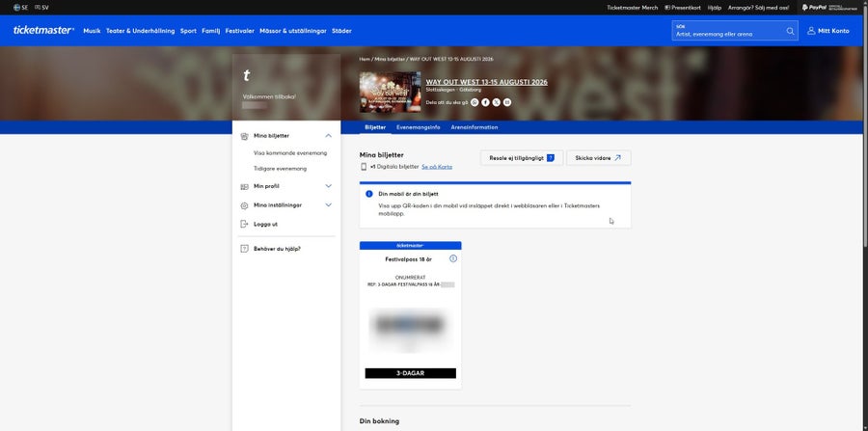
Task: Click the info icon in mobile ticket notice
Action: click(x=369, y=194)
